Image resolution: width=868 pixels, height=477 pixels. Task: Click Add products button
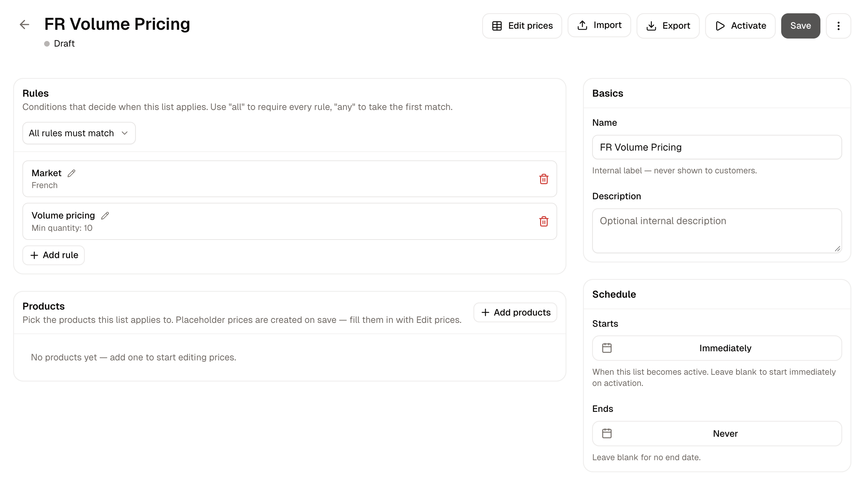[x=515, y=312]
